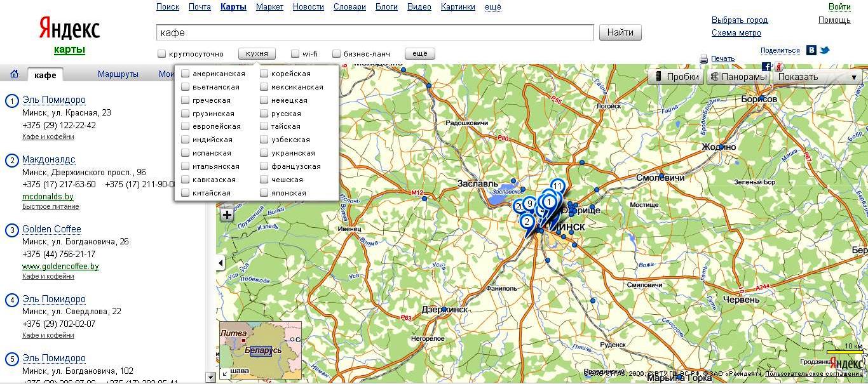Share the map via the Twitter bird icon
The width and height of the screenshot is (868, 384).
825,50
